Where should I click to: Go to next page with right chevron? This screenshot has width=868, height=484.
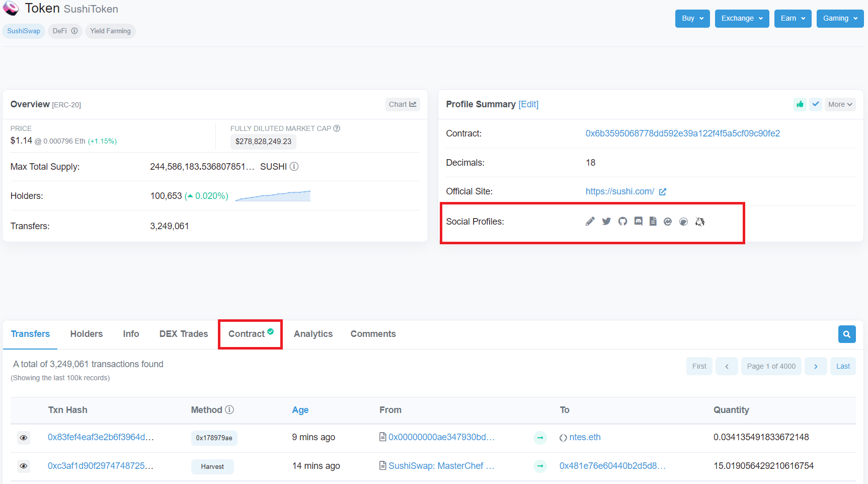(816, 366)
